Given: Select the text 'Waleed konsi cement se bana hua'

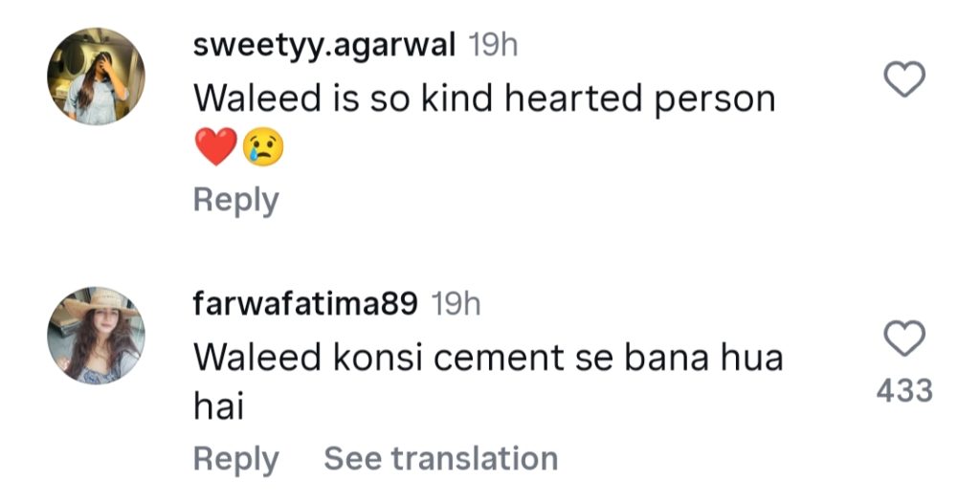Looking at the screenshot, I should click(x=488, y=358).
